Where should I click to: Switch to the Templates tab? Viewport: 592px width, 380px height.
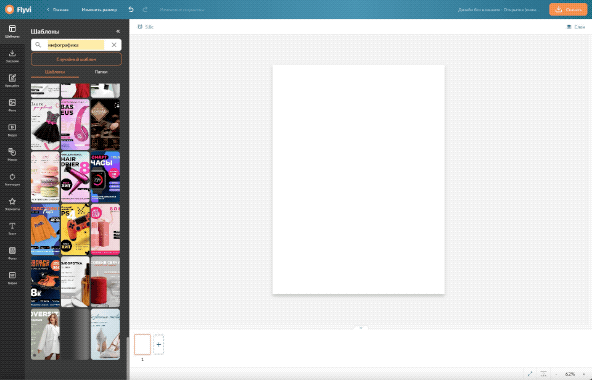55,72
